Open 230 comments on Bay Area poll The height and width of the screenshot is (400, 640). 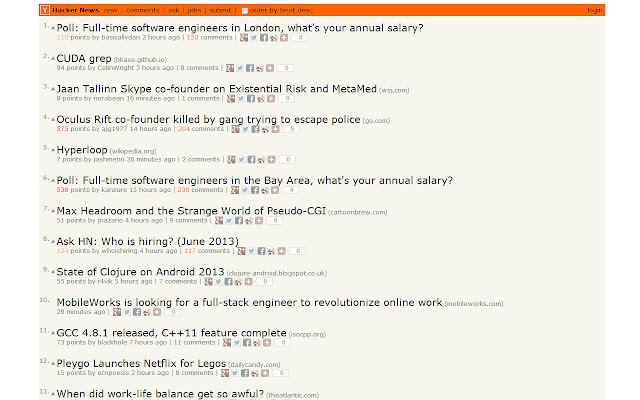coord(200,189)
